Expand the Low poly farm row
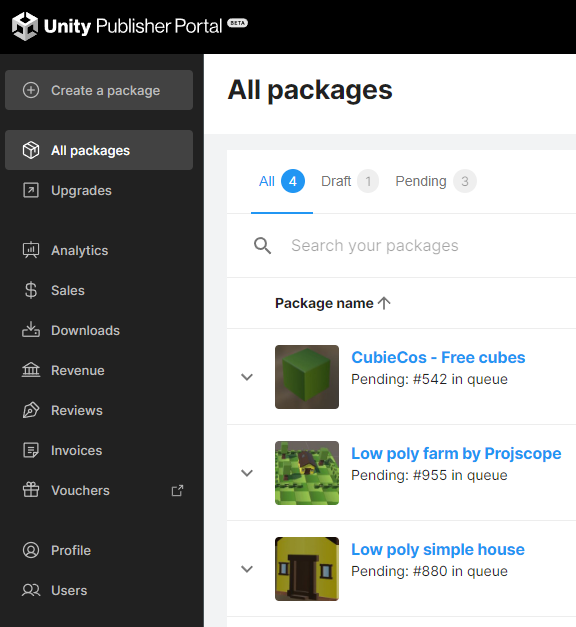The height and width of the screenshot is (627, 576). [x=247, y=473]
